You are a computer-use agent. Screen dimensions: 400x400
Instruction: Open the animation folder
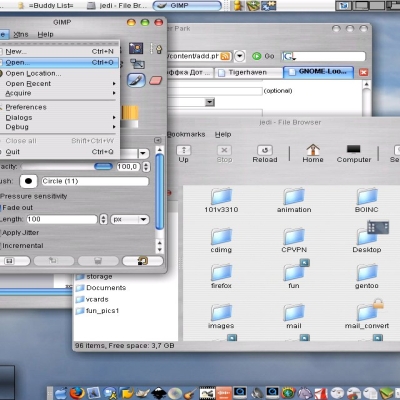[294, 200]
